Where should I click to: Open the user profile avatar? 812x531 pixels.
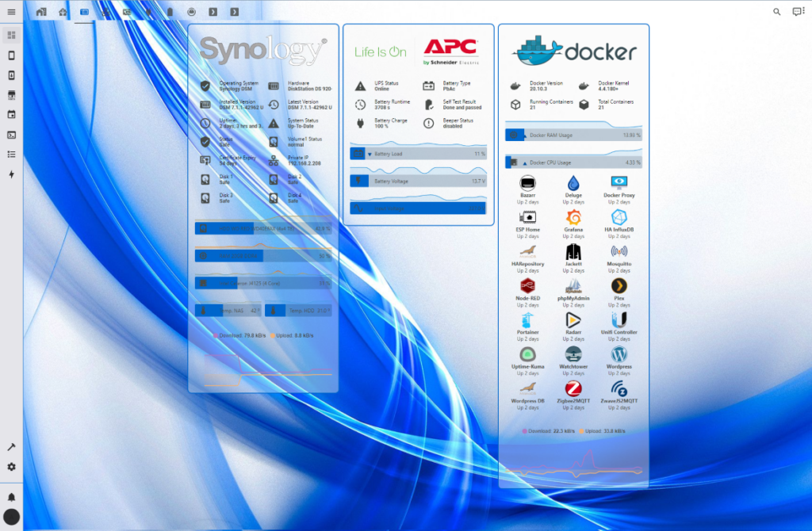coord(11,517)
